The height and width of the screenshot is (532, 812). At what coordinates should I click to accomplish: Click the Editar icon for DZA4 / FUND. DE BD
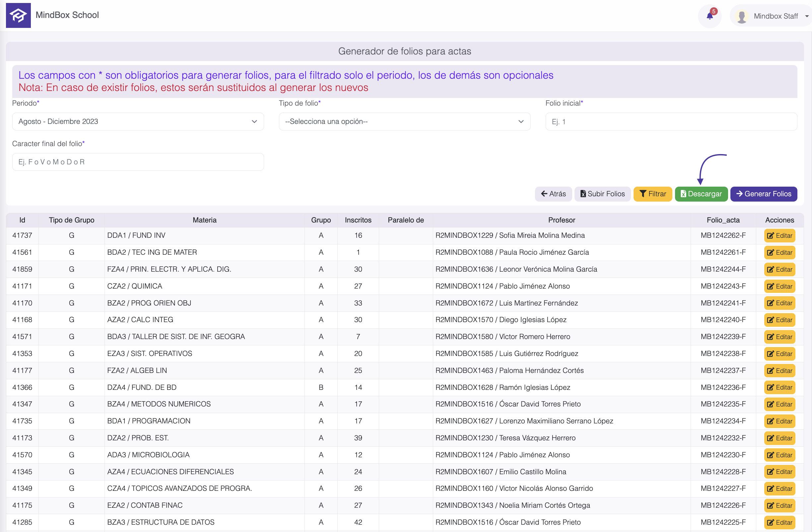tap(770, 387)
